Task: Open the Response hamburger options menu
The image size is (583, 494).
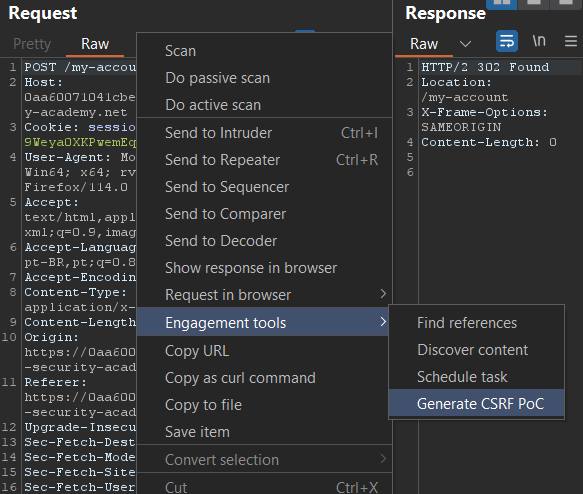Action: (x=571, y=41)
